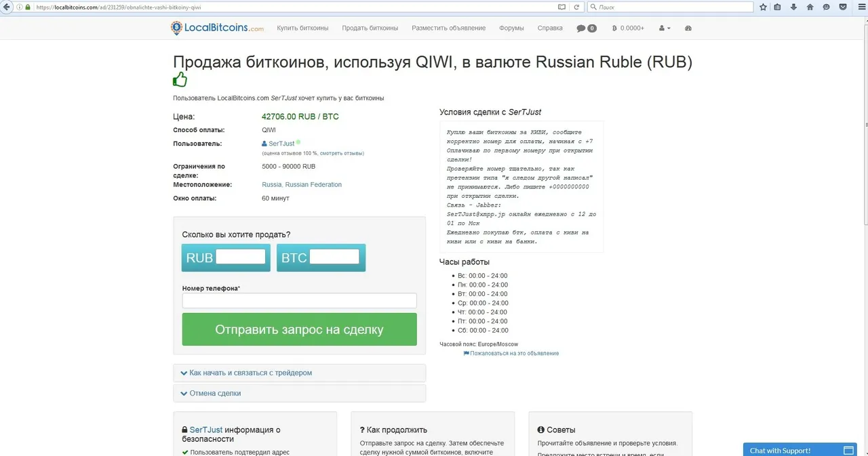868x456 pixels.
Task: Open Firefox Hello chat smiley icon
Action: pyautogui.click(x=826, y=7)
